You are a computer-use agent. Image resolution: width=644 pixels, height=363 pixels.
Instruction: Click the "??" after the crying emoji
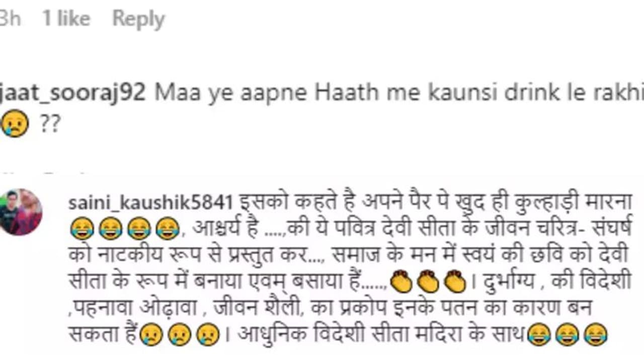[49, 124]
